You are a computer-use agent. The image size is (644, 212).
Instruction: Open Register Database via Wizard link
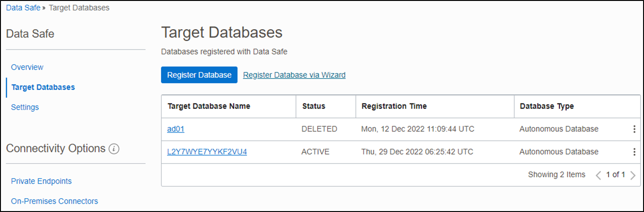point(294,75)
